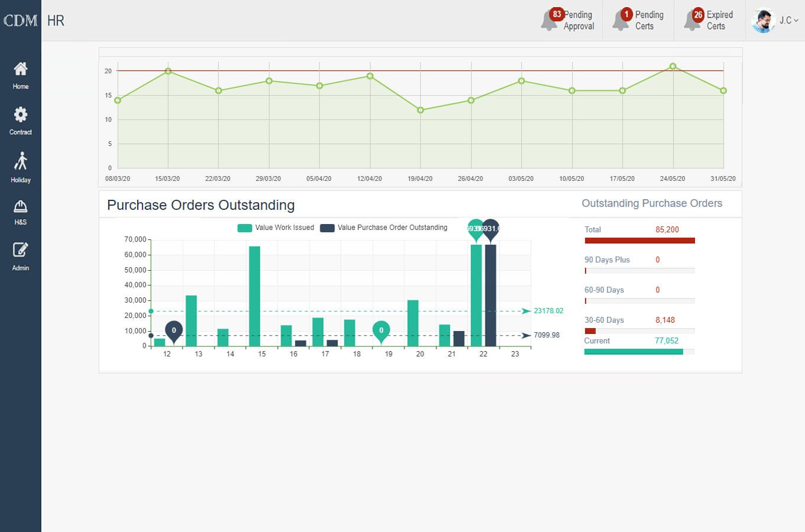This screenshot has width=805, height=532.
Task: Click the 30-60 Days value 8,148
Action: (x=665, y=320)
